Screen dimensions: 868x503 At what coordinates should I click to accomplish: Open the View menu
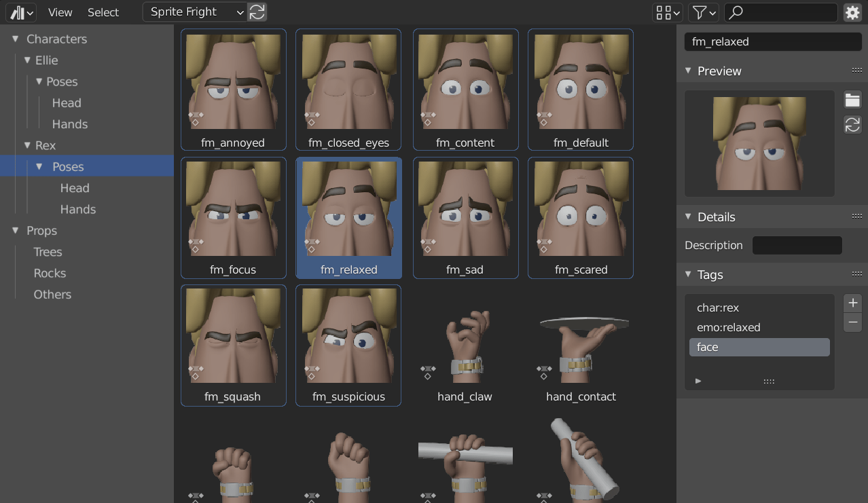click(60, 12)
